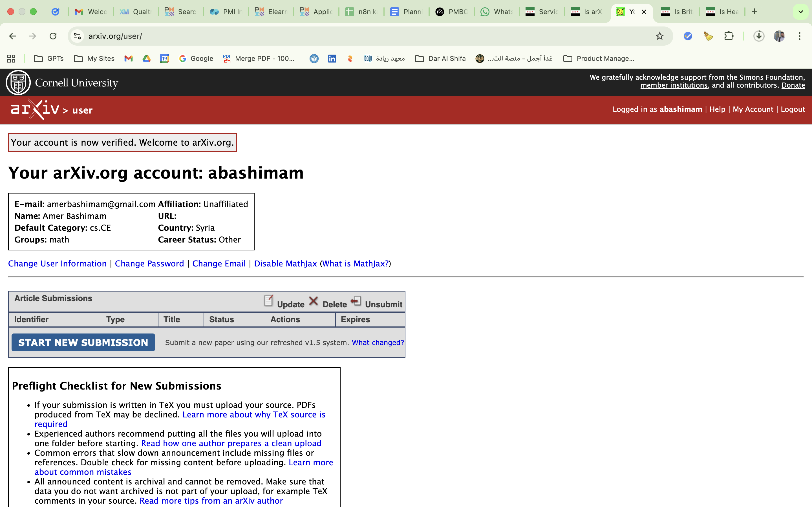Click Disable MathJax link
The image size is (812, 507).
[285, 264]
